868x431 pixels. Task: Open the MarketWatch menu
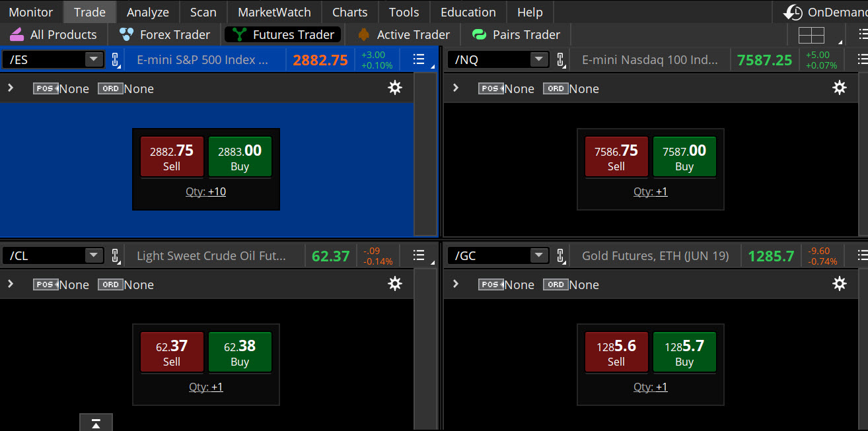pos(273,12)
